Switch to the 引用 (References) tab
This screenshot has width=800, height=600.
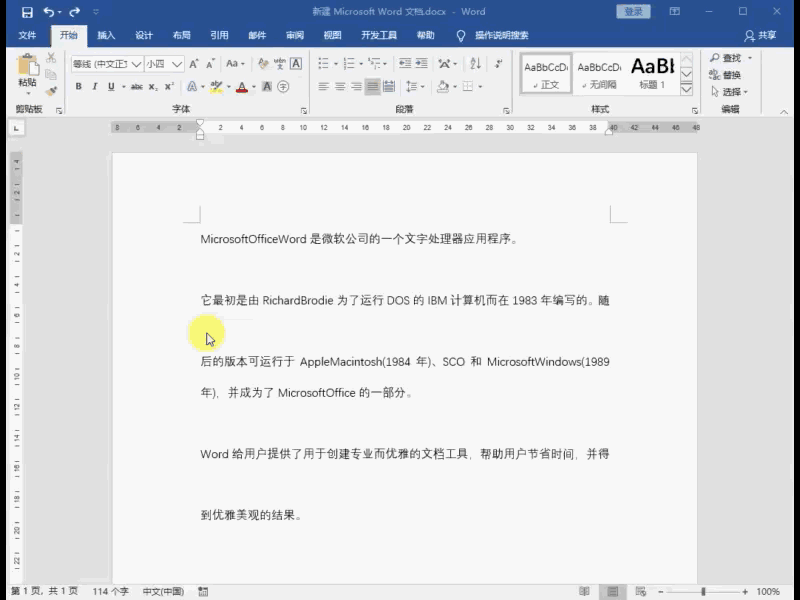[x=219, y=35]
